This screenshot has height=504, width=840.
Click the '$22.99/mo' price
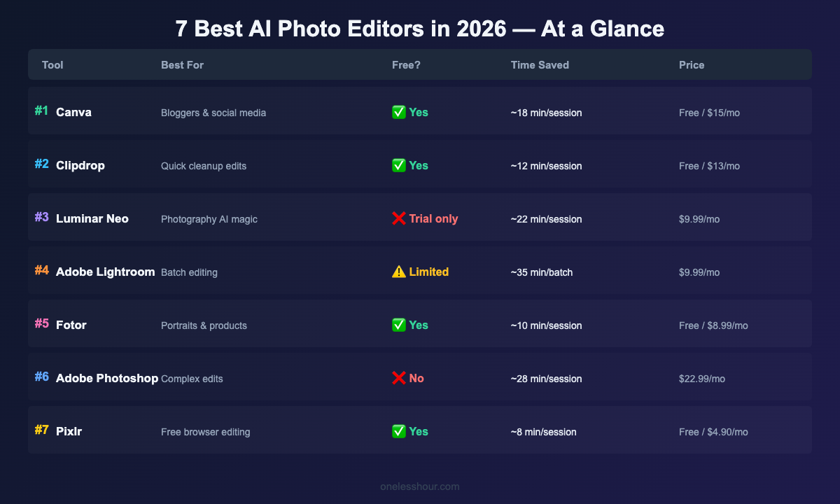click(702, 379)
